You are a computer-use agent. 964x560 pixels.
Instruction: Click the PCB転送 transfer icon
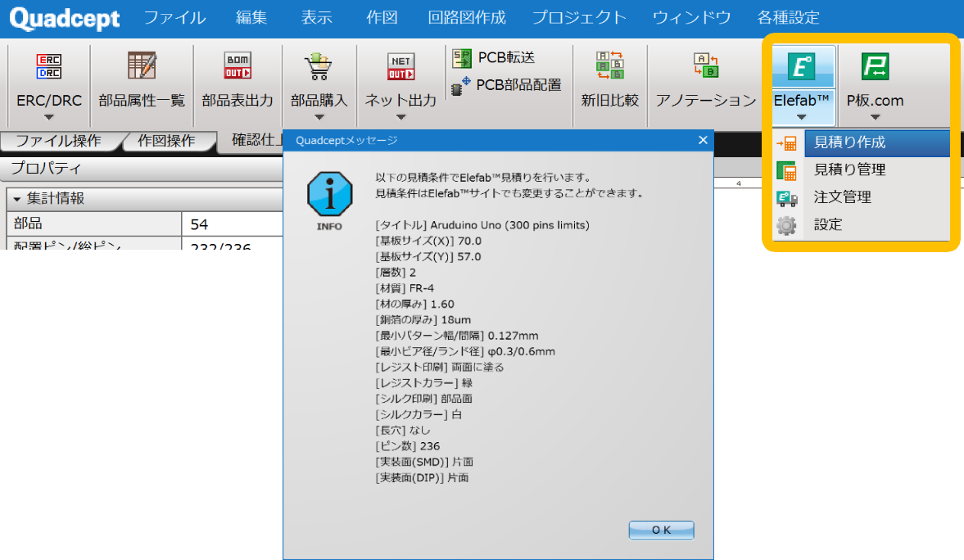click(462, 58)
